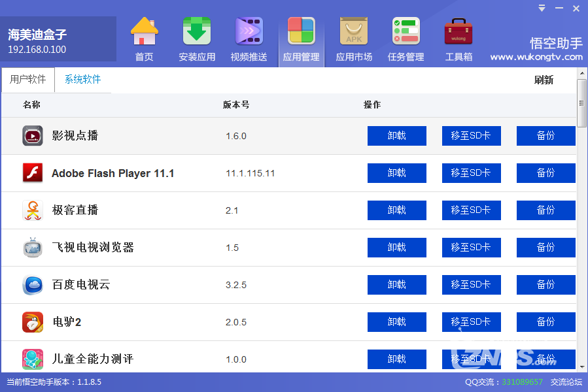This screenshot has height=392, width=588.
Task: Open the www.wukongtv.com website link
Action: [x=536, y=57]
